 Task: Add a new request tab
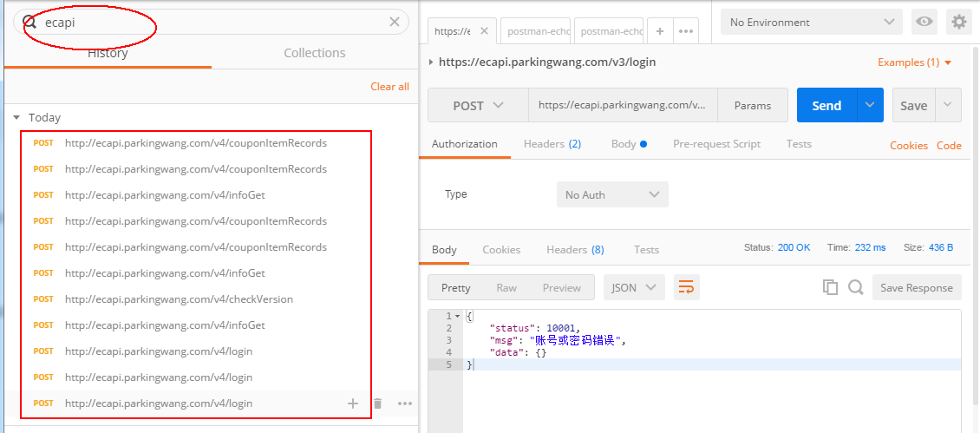pyautogui.click(x=659, y=31)
